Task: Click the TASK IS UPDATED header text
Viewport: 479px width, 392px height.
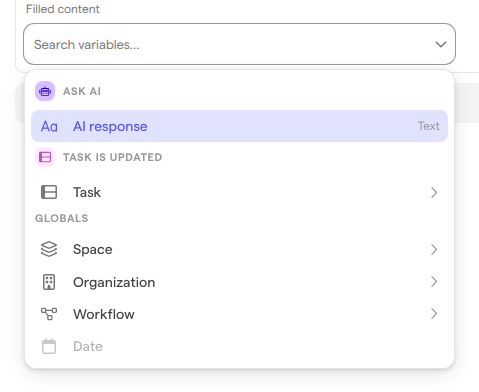Action: pyautogui.click(x=113, y=157)
